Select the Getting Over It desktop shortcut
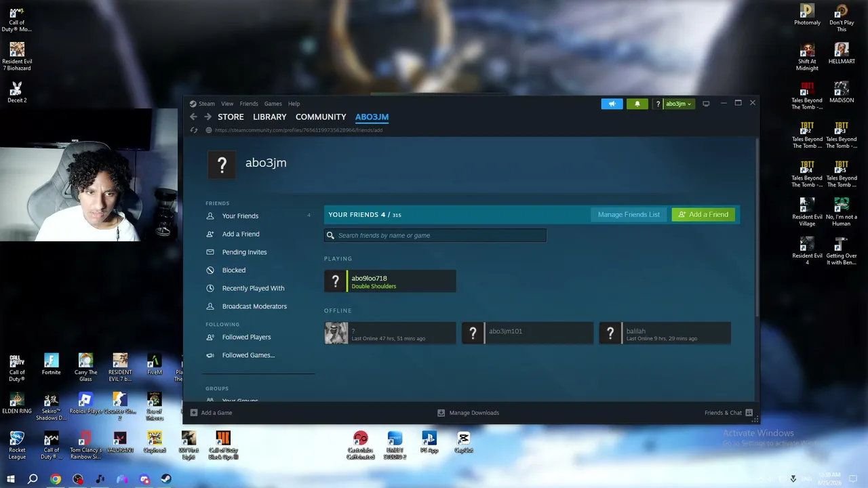 click(x=842, y=251)
